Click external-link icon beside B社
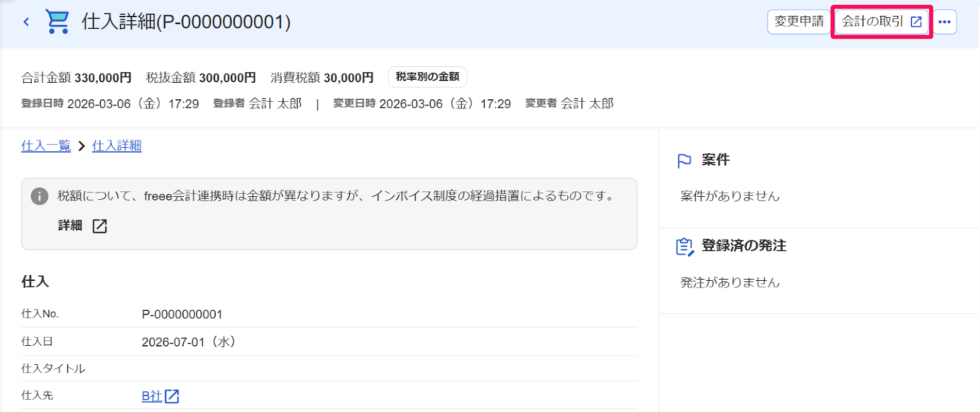 pos(172,396)
